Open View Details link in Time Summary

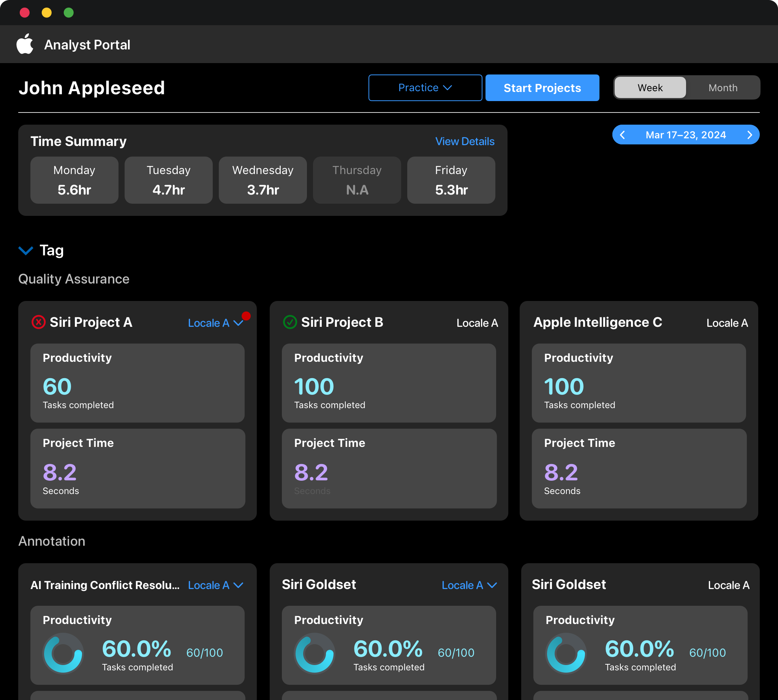(465, 141)
